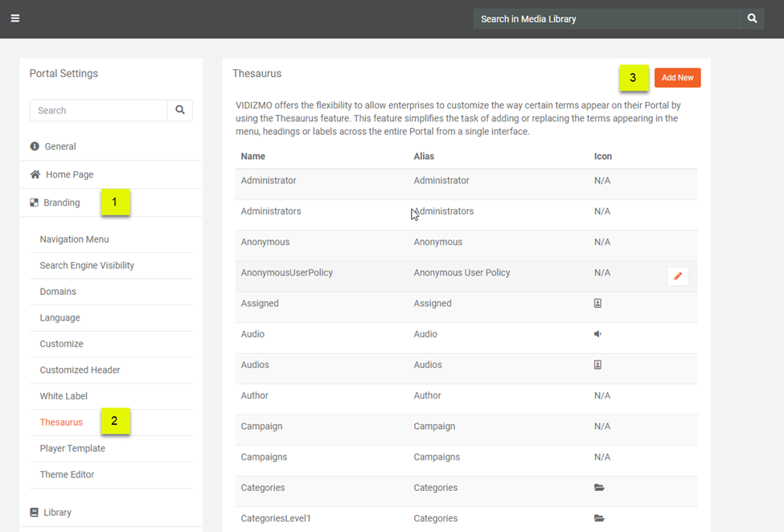Image resolution: width=784 pixels, height=532 pixels.
Task: Click the icon in the Assigned row
Action: (597, 304)
